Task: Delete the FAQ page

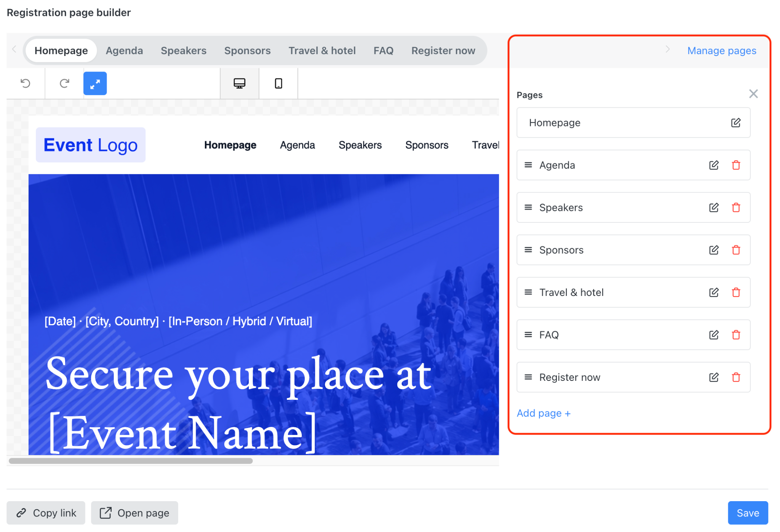Action: pos(736,335)
